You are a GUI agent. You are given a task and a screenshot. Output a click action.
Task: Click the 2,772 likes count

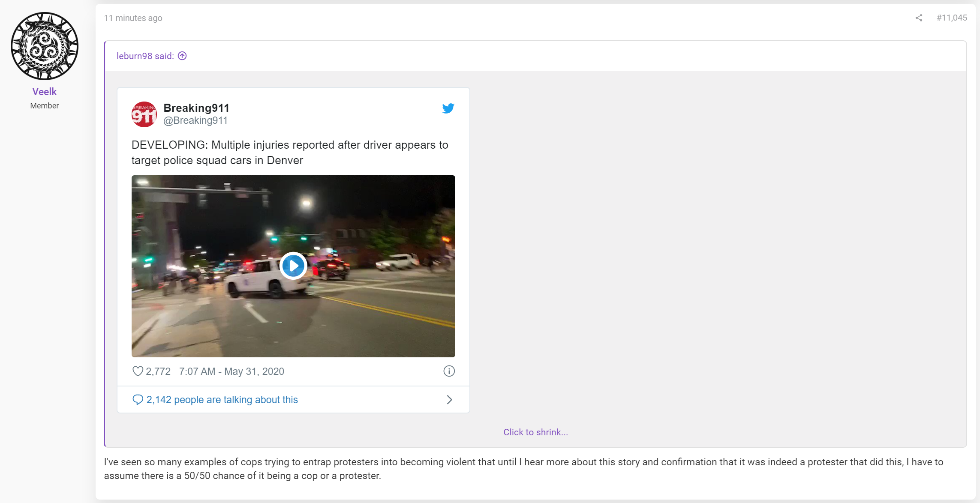tap(158, 371)
